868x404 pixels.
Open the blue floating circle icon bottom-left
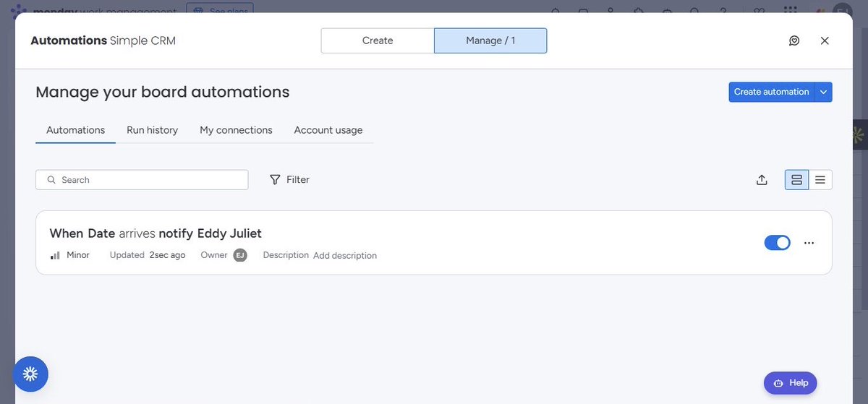click(x=30, y=374)
